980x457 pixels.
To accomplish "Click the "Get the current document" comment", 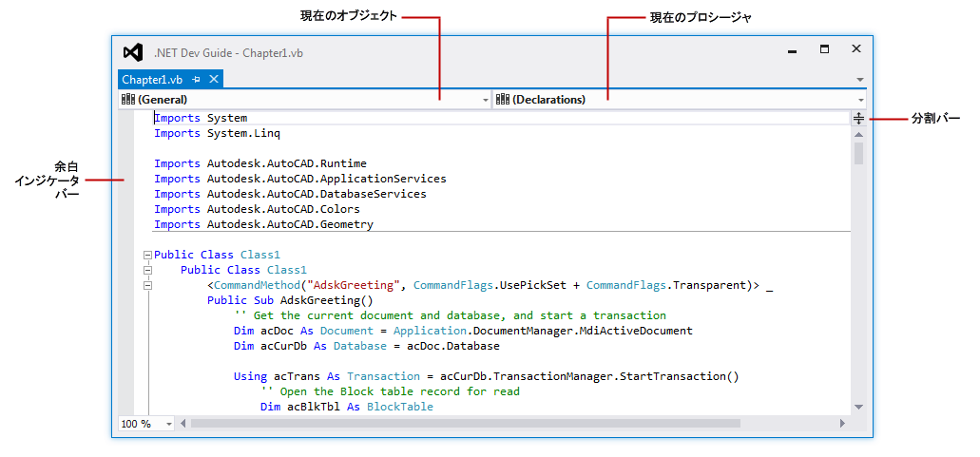I will point(450,315).
